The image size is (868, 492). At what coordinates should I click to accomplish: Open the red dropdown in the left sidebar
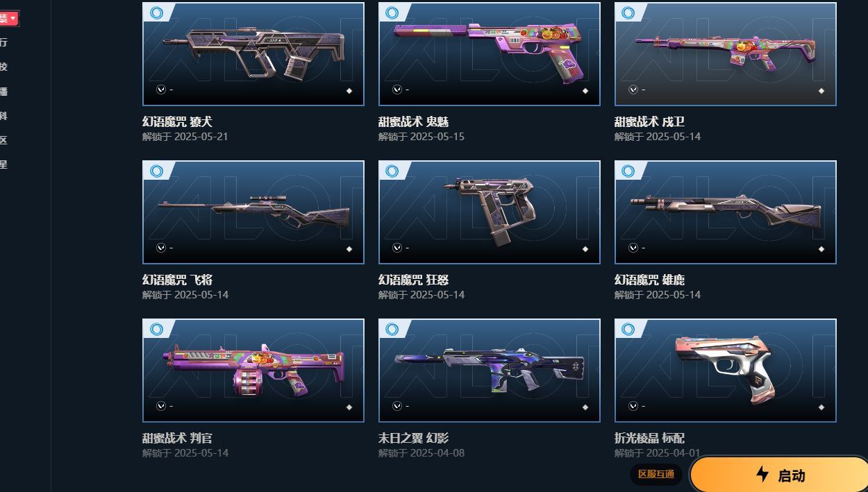(x=8, y=18)
